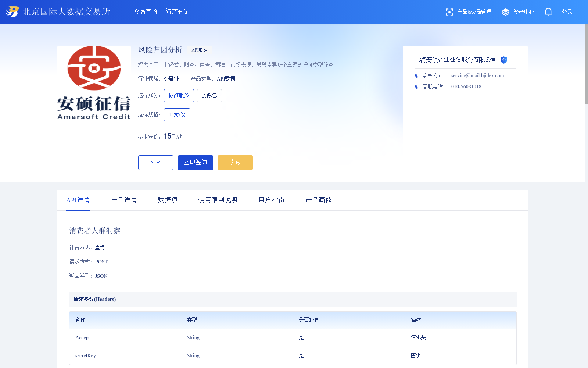Click company name 上海安硕企业征信服务有限公司
Image resolution: width=588 pixels, height=368 pixels.
456,60
